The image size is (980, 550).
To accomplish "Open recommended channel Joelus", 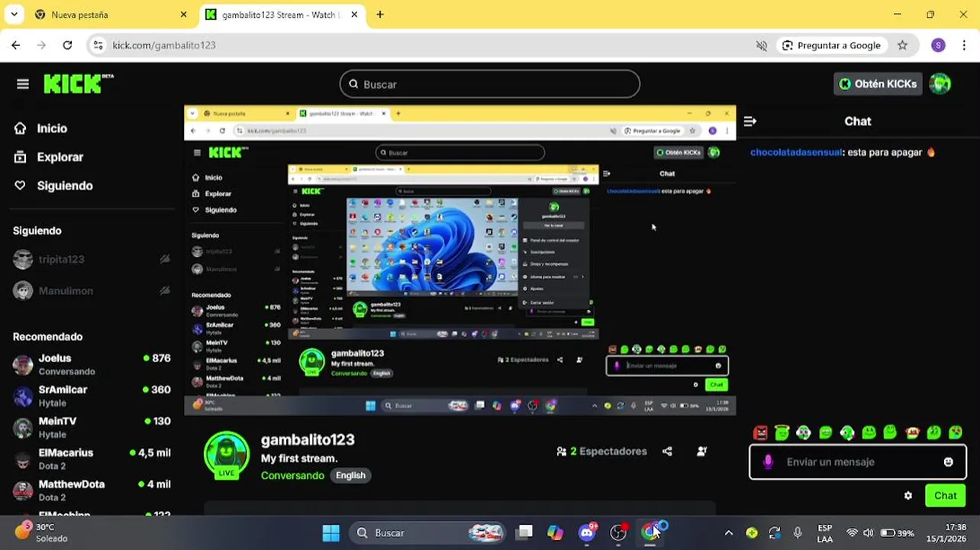I will point(92,364).
